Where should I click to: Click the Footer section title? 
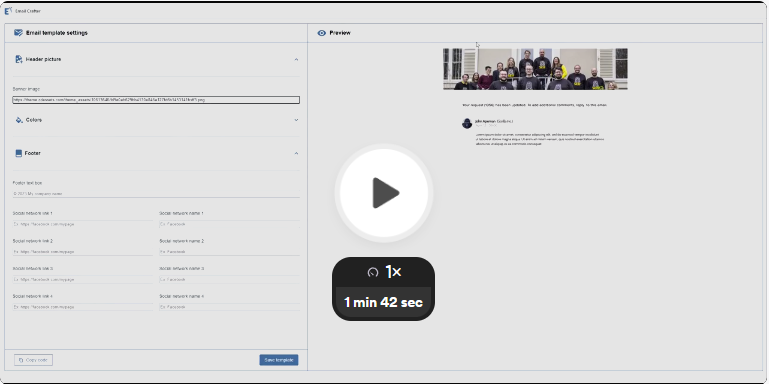[x=32, y=154]
